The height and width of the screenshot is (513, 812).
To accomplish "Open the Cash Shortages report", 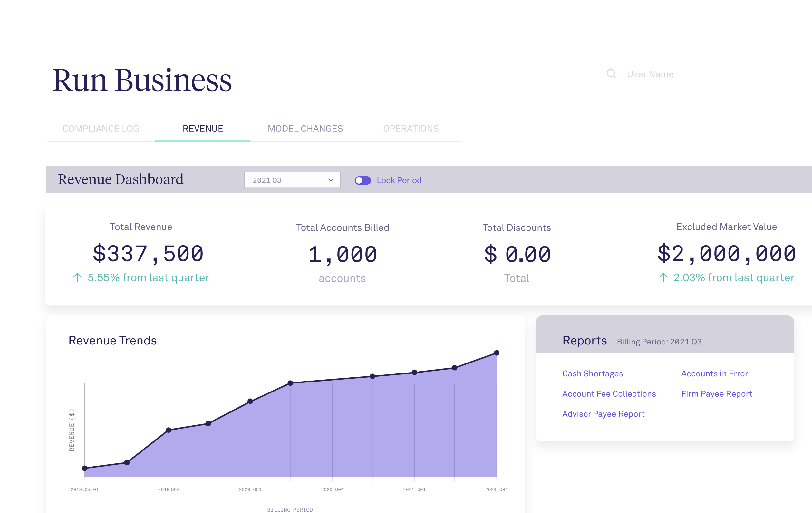I will point(593,374).
